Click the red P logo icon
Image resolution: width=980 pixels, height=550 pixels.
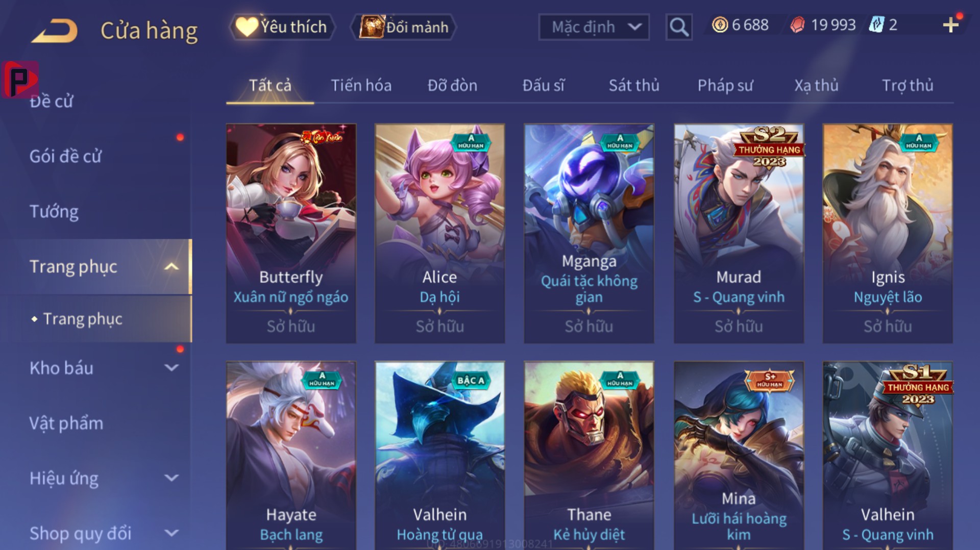point(20,80)
